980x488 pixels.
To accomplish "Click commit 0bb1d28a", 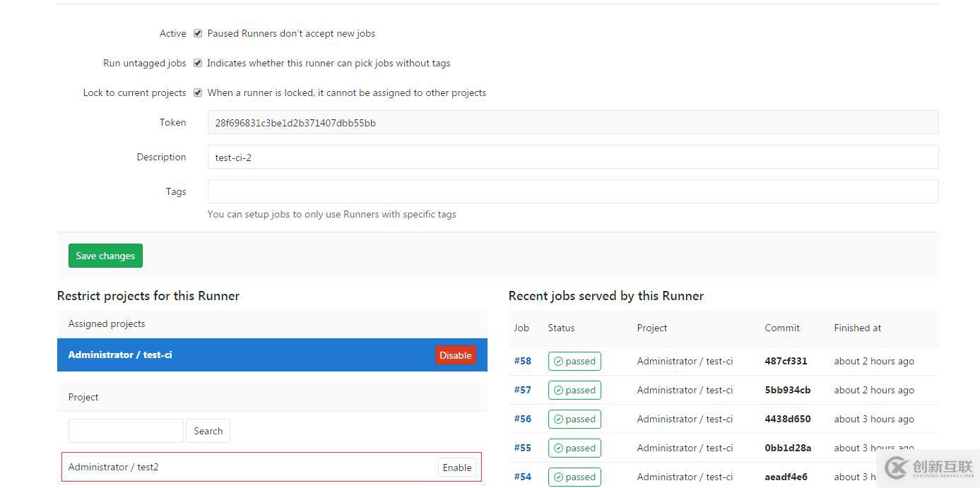I will pyautogui.click(x=788, y=448).
